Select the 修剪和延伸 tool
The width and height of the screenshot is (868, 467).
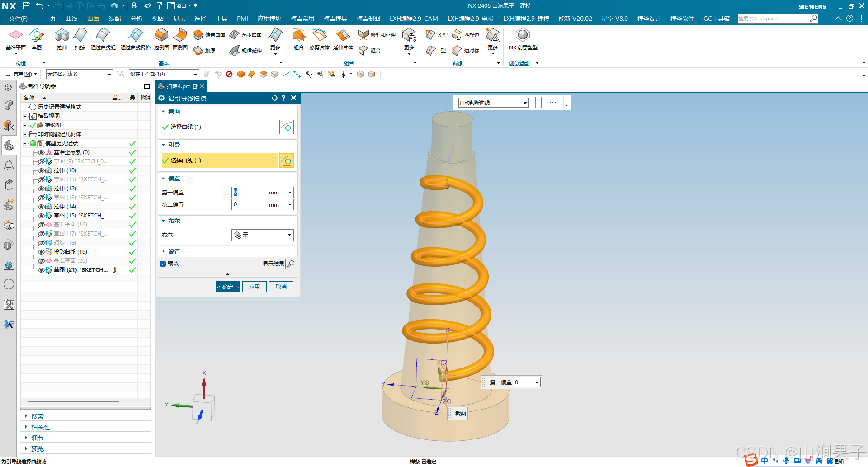377,35
